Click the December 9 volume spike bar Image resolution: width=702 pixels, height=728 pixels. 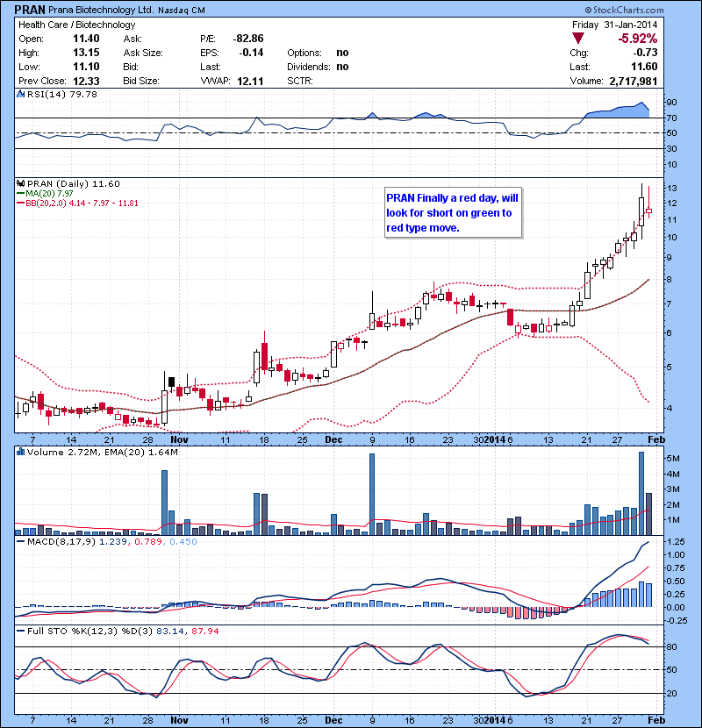372,494
